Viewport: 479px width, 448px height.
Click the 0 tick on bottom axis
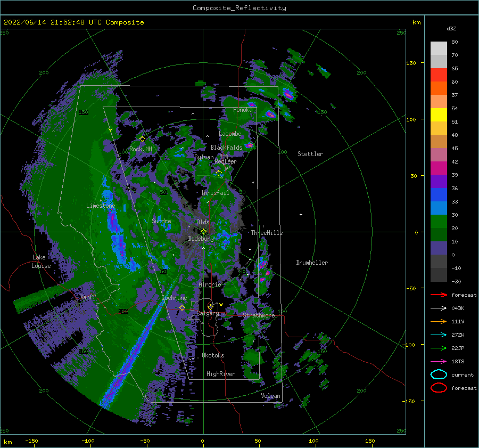[x=203, y=441]
